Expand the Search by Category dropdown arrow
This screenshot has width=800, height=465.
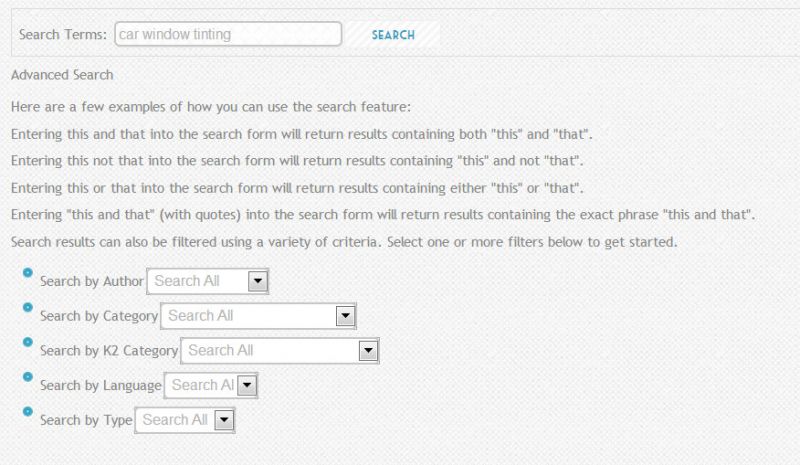345,316
